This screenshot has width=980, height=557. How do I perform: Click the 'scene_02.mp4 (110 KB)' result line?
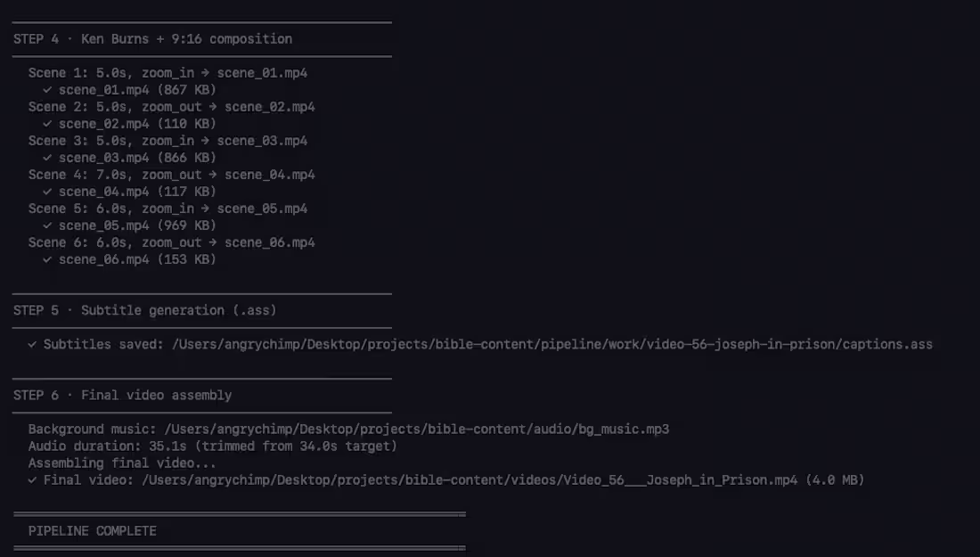pyautogui.click(x=129, y=124)
